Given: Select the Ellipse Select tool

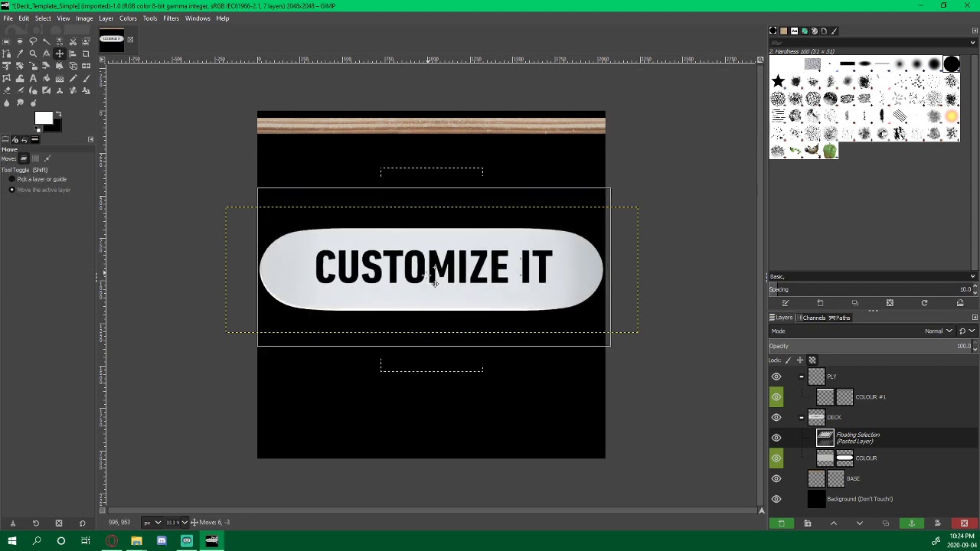Looking at the screenshot, I should click(x=20, y=41).
